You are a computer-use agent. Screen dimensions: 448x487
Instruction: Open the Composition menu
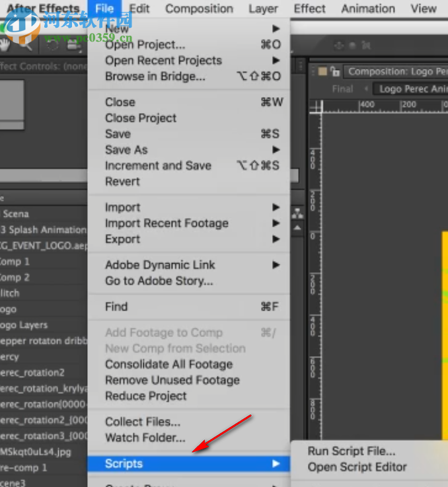(x=199, y=9)
